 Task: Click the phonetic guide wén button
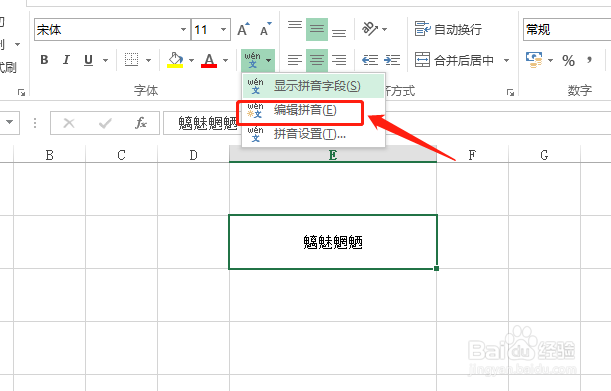[252, 60]
